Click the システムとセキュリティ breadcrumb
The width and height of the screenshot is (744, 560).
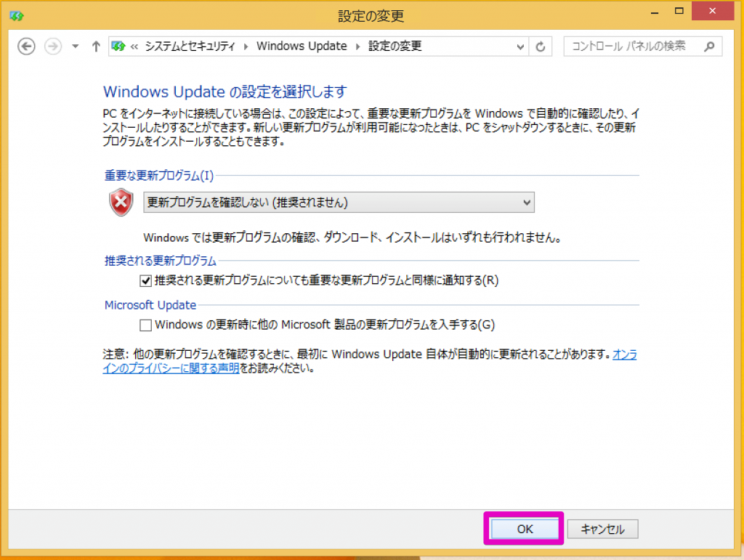tap(190, 46)
